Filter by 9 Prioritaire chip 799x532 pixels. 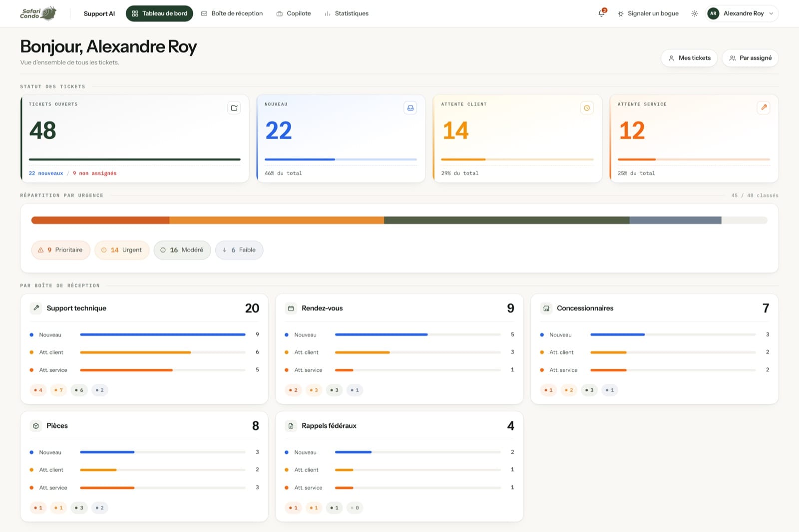[x=60, y=250]
